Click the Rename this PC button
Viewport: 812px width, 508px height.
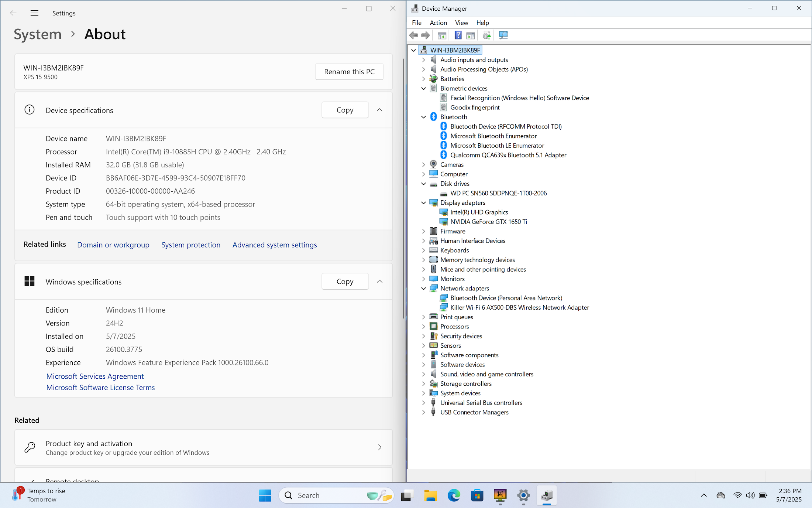(x=349, y=72)
